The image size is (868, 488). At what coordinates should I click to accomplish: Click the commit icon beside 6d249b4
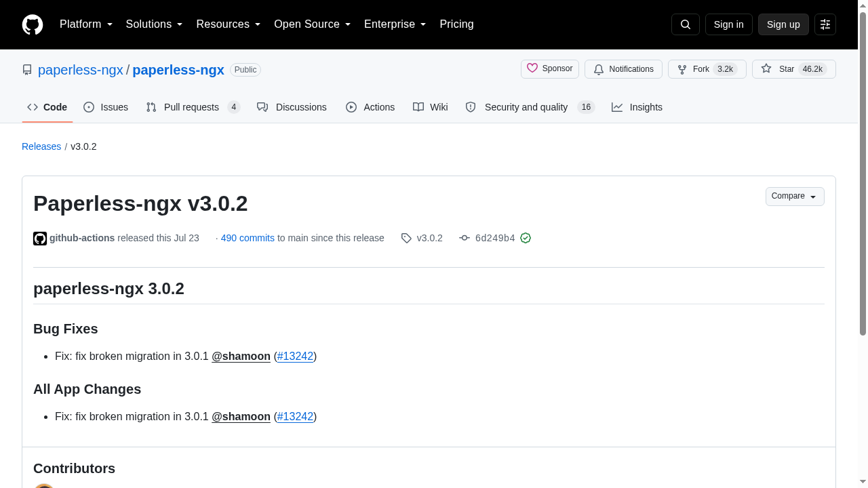[465, 238]
